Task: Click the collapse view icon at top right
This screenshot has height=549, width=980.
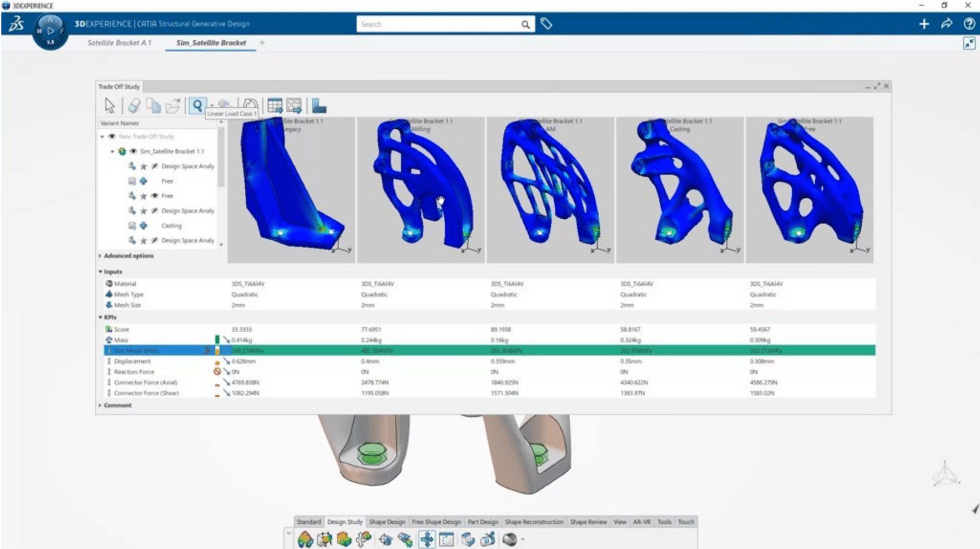Action: click(969, 44)
